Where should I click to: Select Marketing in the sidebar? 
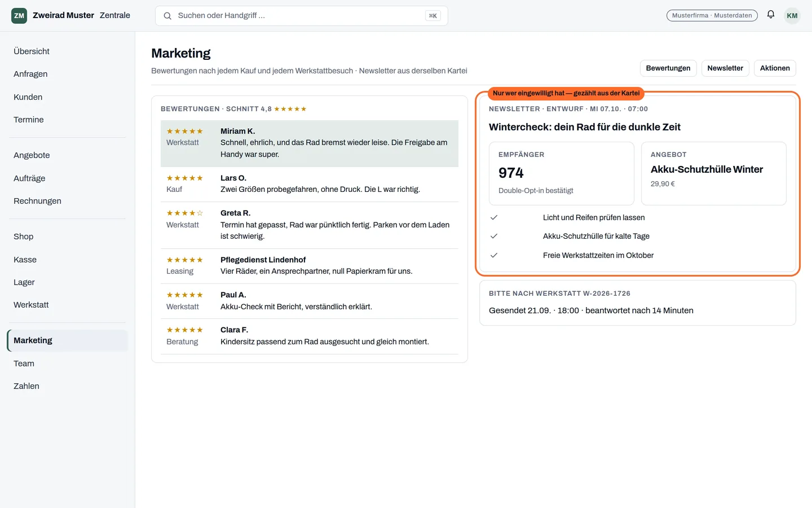click(x=68, y=340)
